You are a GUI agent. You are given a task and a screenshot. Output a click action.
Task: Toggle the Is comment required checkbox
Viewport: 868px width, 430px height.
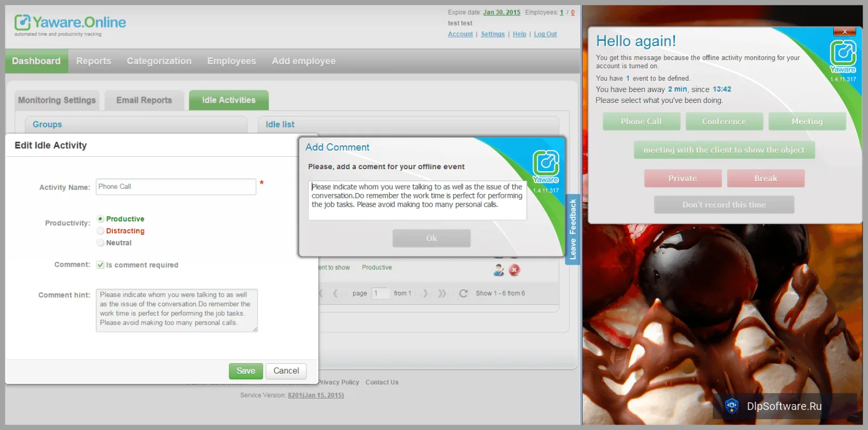tap(100, 265)
